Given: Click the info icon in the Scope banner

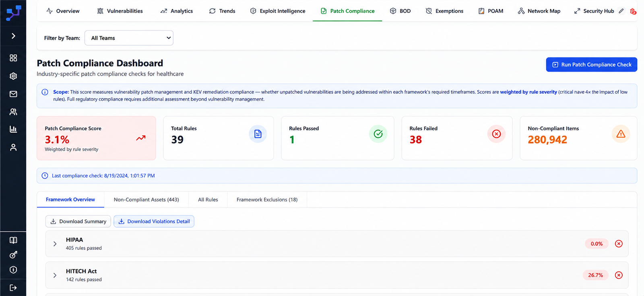Looking at the screenshot, I should click(45, 92).
